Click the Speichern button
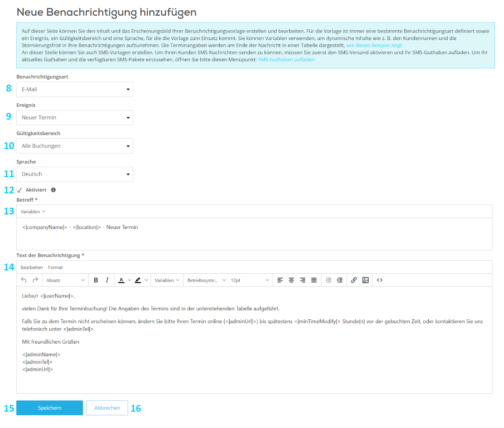This screenshot has width=504, height=428. 49,408
